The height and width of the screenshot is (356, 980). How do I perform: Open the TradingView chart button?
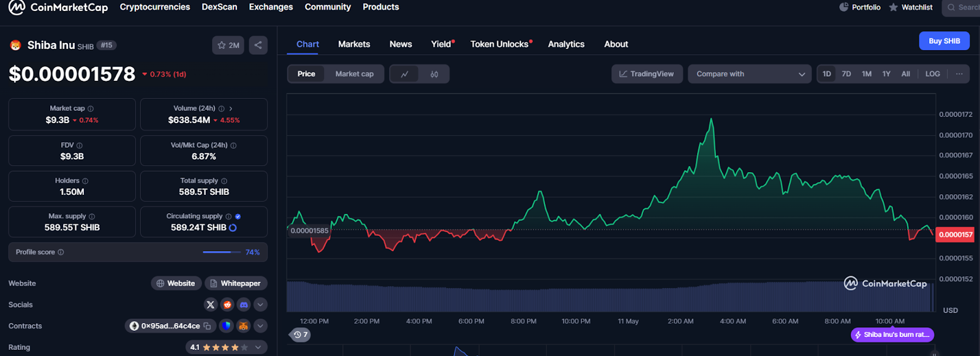(x=647, y=74)
